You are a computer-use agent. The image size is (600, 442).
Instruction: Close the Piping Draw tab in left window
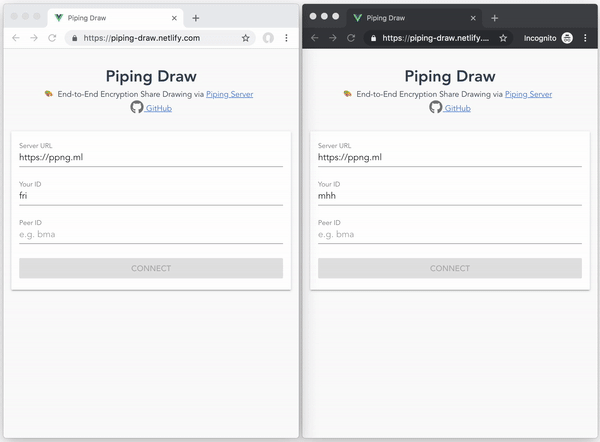coord(174,18)
